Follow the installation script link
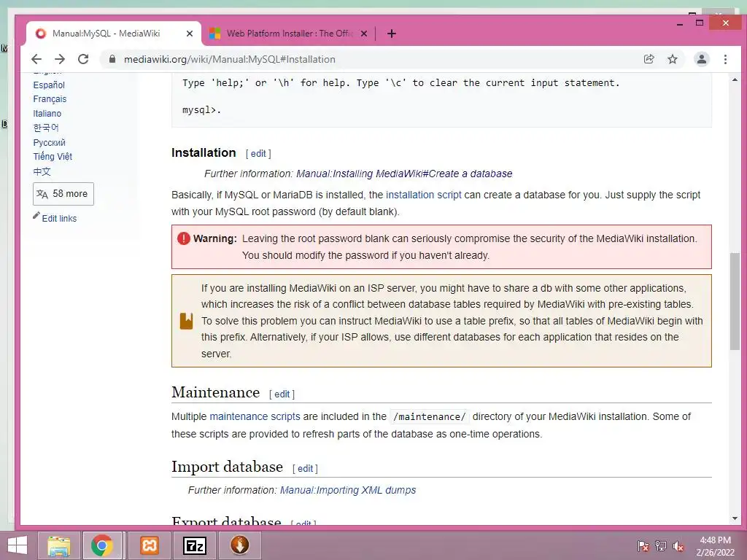Screen dimensions: 747x560 [x=424, y=195]
